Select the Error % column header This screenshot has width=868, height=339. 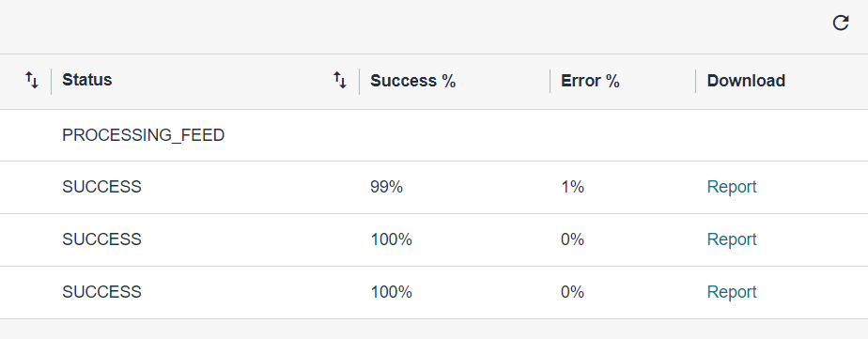click(590, 81)
